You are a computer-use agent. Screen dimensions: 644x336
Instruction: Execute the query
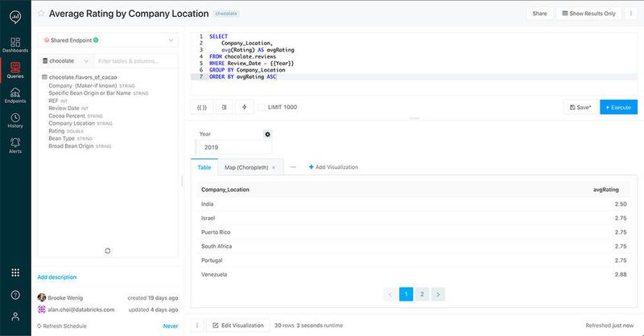coord(618,107)
